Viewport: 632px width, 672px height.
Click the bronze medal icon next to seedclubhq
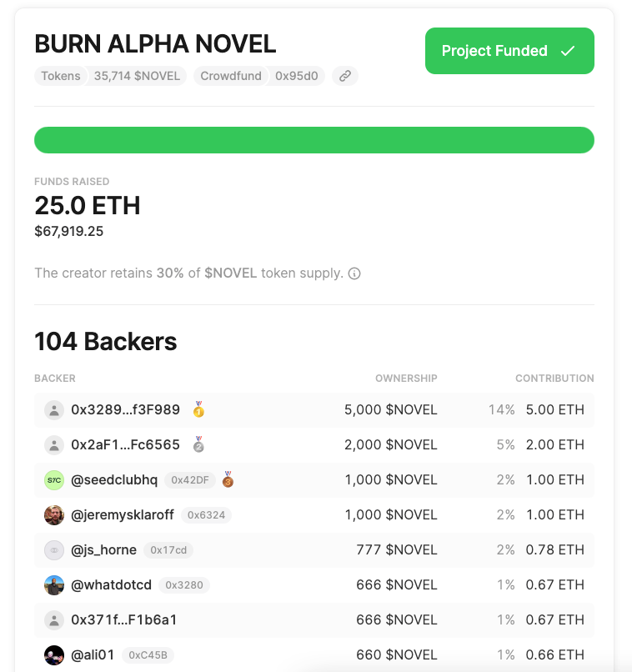click(228, 479)
